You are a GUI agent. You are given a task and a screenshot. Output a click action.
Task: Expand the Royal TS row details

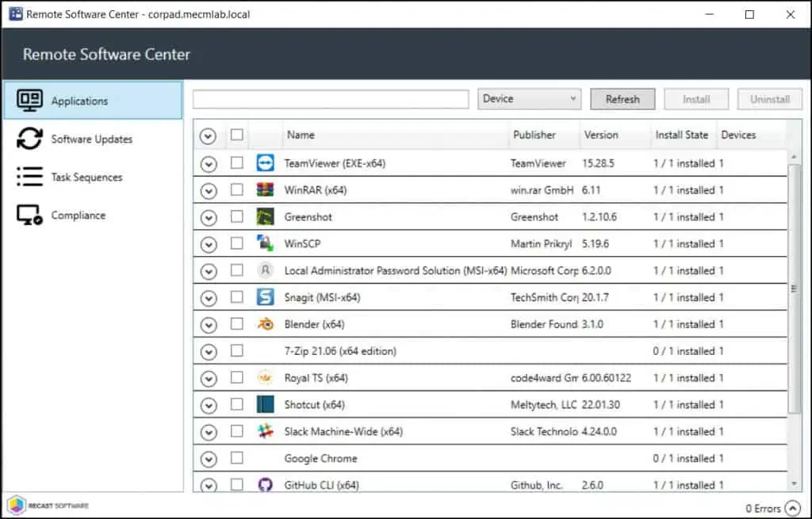tap(209, 379)
